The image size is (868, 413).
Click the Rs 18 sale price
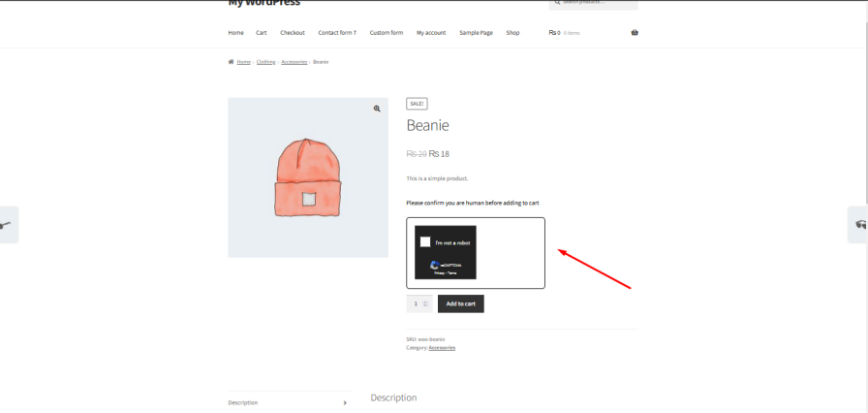pos(439,154)
